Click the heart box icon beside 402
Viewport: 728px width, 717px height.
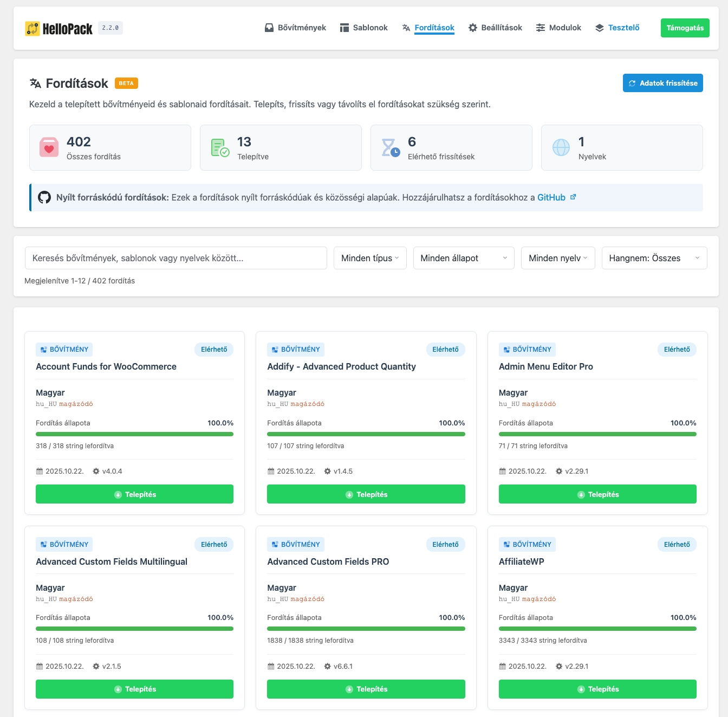pos(49,147)
